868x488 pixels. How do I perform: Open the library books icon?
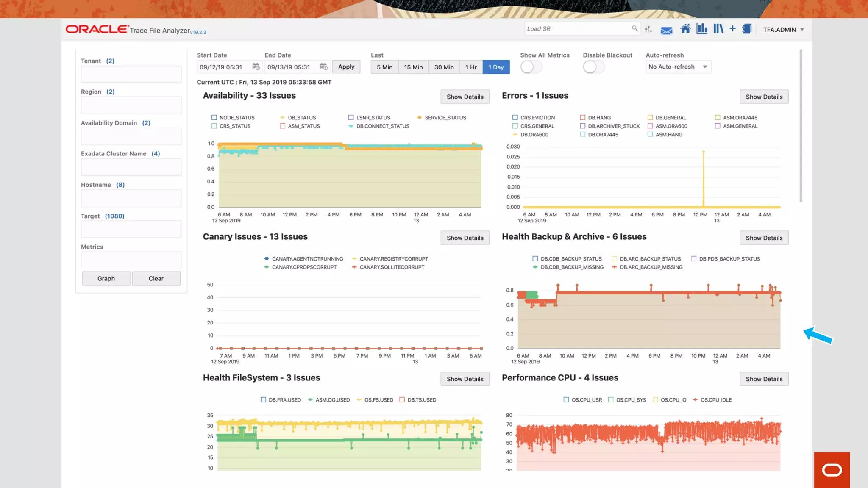point(718,29)
